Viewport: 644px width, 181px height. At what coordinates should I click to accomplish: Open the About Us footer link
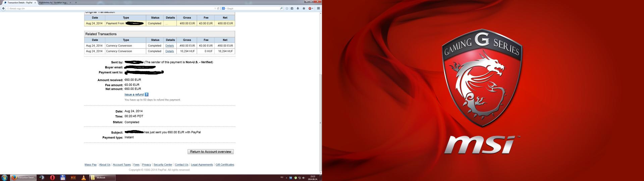coord(105,165)
